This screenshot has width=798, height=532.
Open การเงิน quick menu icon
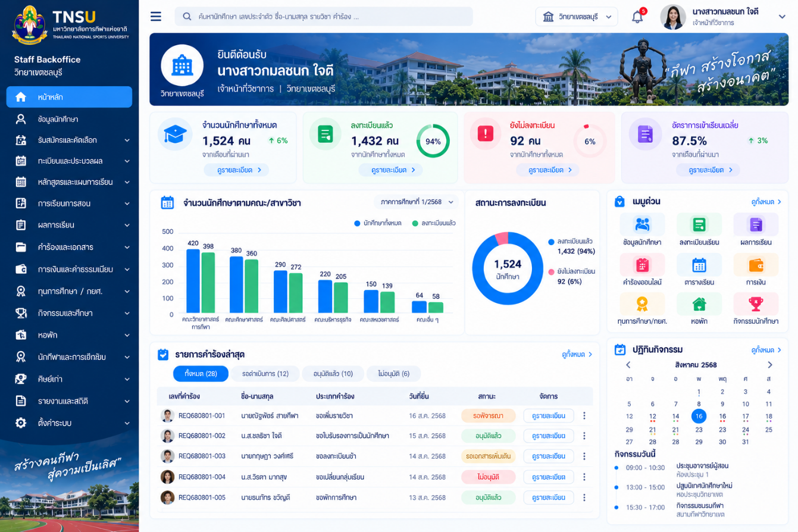coord(756,265)
